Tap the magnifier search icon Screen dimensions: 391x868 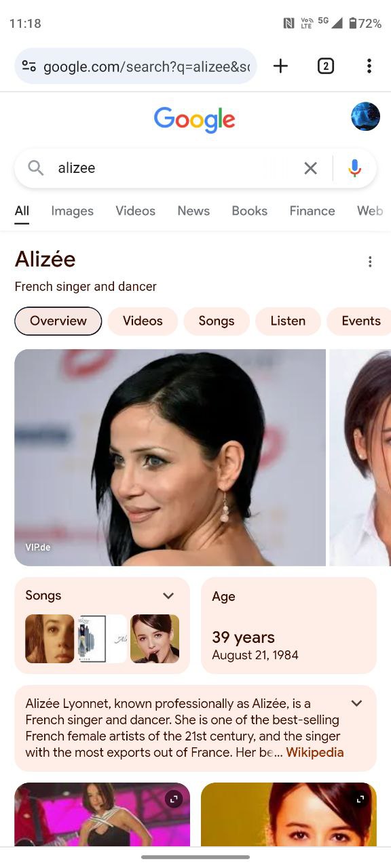click(x=36, y=168)
